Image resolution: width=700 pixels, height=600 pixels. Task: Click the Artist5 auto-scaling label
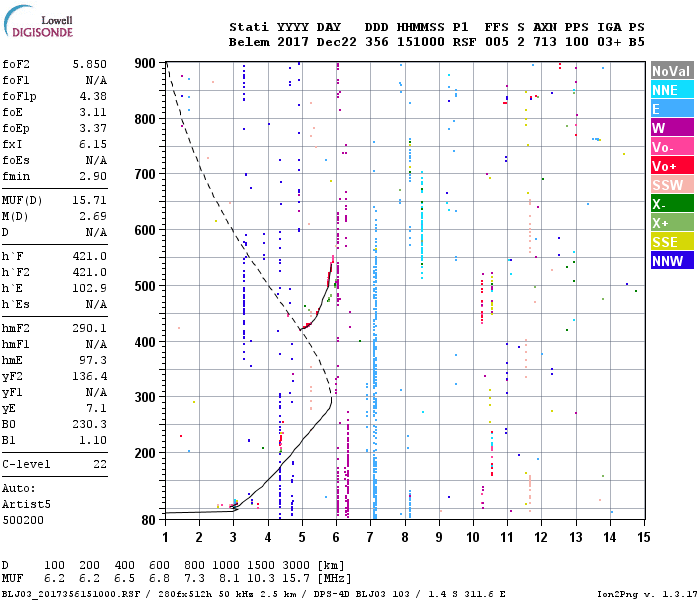(26, 504)
